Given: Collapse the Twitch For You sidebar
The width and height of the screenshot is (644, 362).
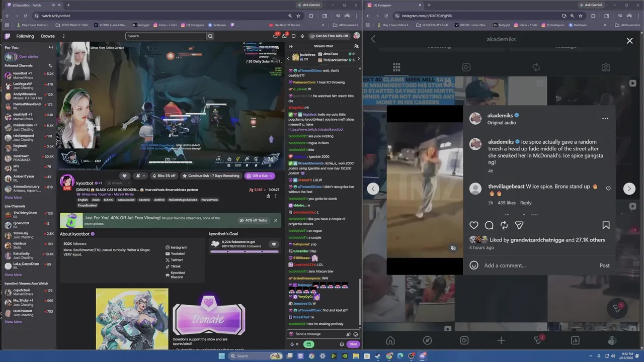Looking at the screenshot, I should point(50,47).
